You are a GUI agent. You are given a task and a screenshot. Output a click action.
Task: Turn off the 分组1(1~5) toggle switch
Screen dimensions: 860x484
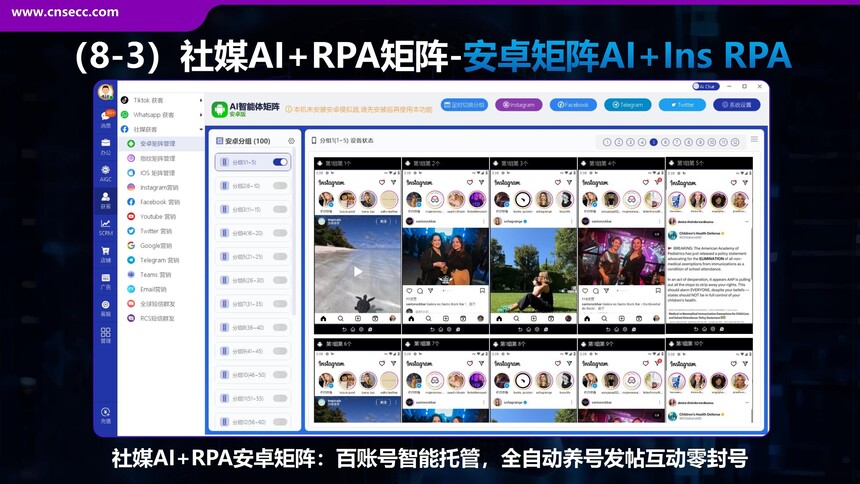280,162
